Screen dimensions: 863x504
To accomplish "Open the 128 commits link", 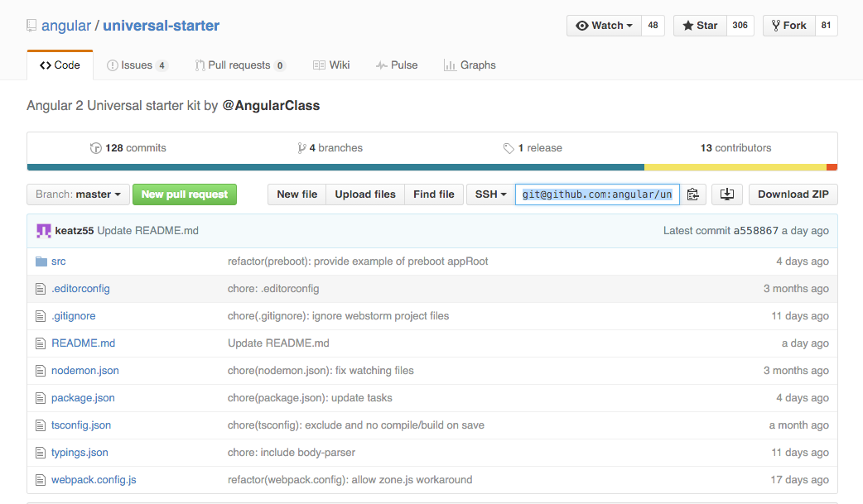I will pyautogui.click(x=128, y=148).
